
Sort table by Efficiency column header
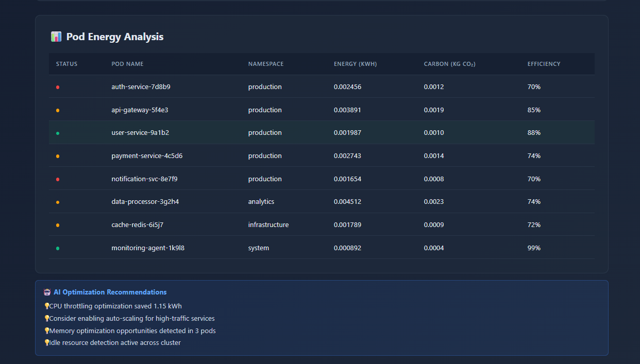coord(544,64)
